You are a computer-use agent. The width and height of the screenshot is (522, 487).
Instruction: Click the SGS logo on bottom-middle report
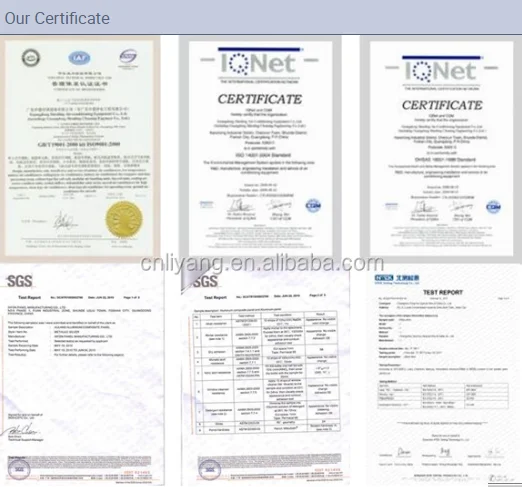coord(205,282)
